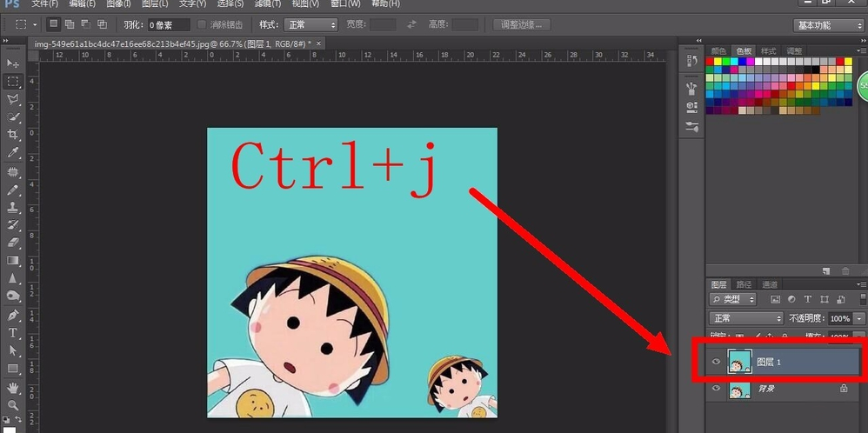Screen dimensions: 868x433
Task: Select the Pen tool
Action: pyautogui.click(x=13, y=315)
